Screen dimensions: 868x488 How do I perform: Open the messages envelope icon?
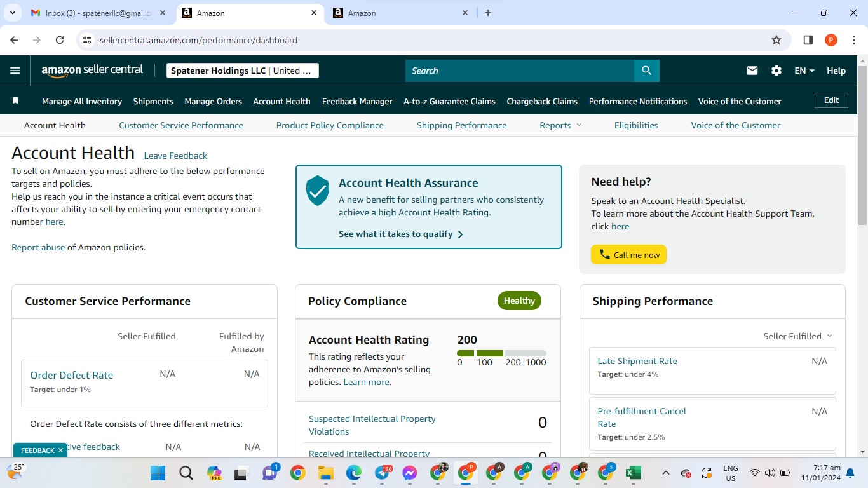[x=752, y=71]
